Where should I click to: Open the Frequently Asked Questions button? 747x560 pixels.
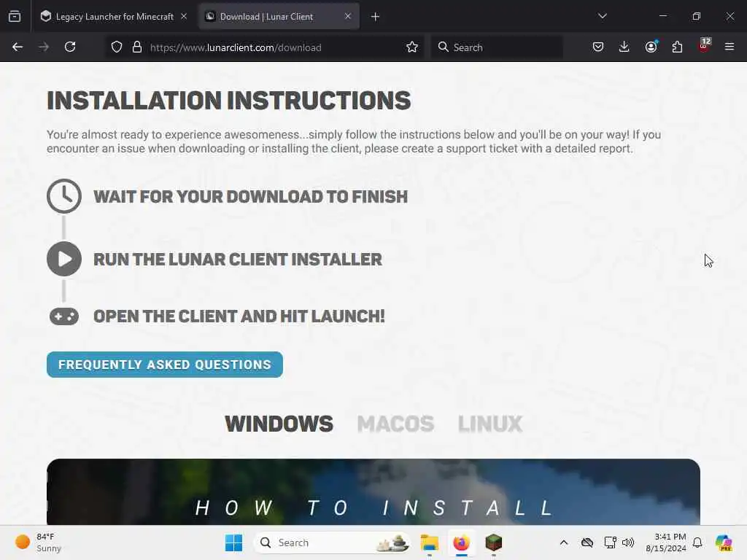point(165,365)
